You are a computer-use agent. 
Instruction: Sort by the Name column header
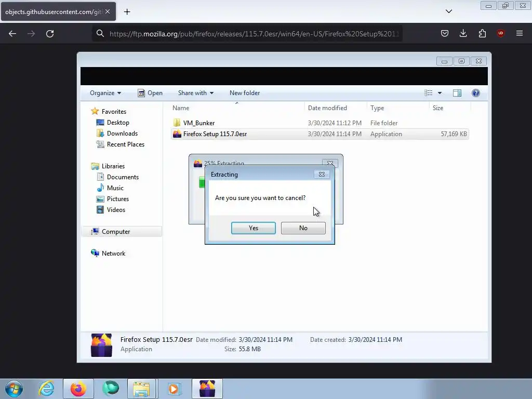[236, 108]
